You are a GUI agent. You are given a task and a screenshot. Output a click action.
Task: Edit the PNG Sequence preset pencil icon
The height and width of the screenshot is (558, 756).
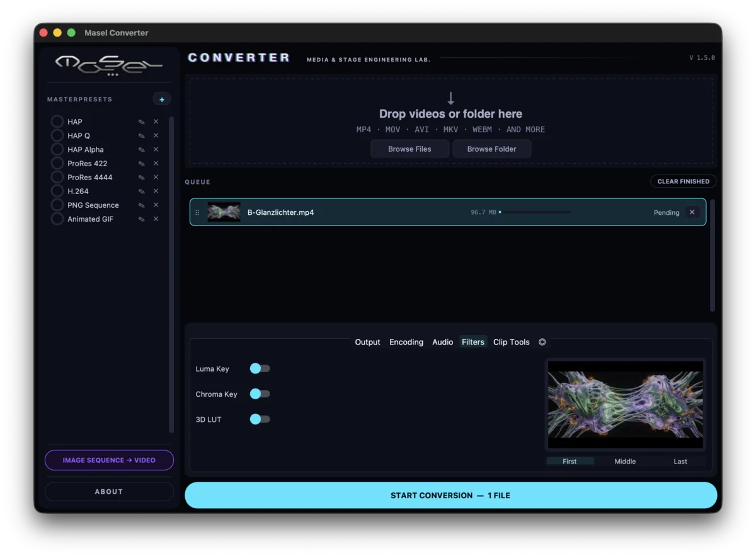pos(142,205)
